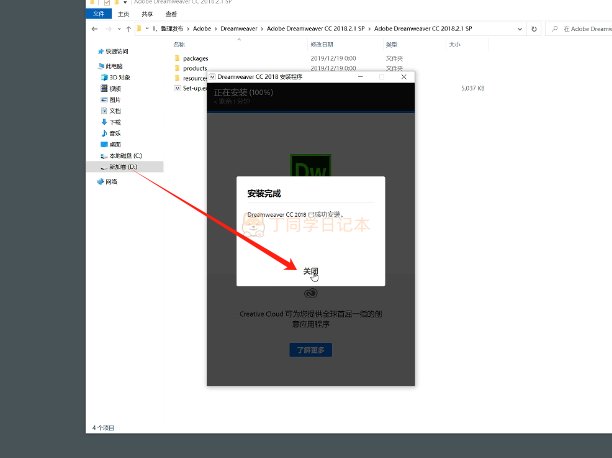612x458 pixels.
Task: Select 此电脑 in the navigation pane
Action: [x=114, y=66]
